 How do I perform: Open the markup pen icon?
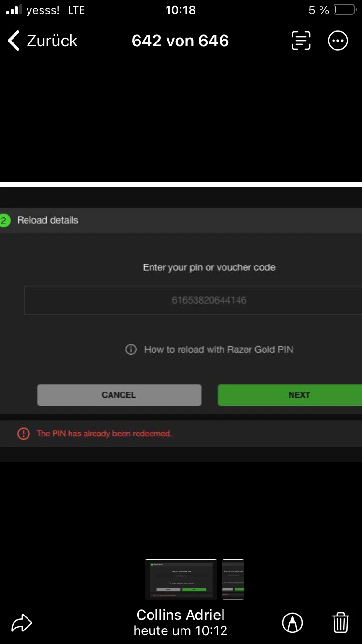click(292, 623)
